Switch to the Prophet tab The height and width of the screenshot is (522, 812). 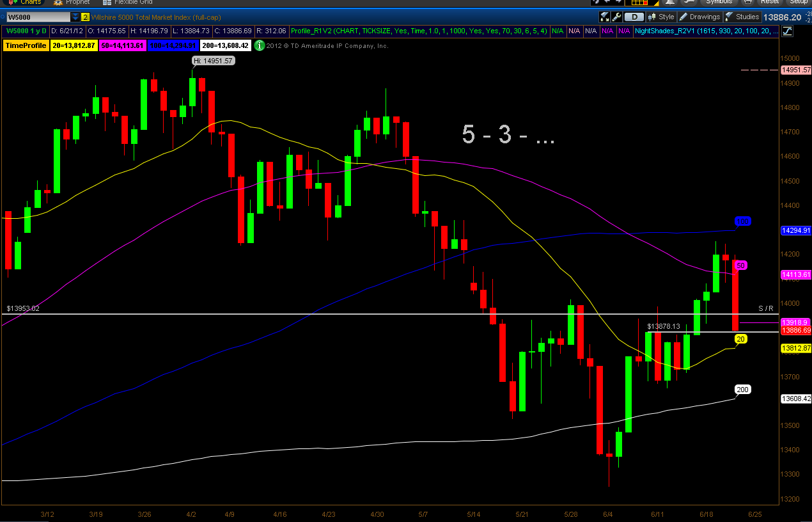(x=73, y=2)
